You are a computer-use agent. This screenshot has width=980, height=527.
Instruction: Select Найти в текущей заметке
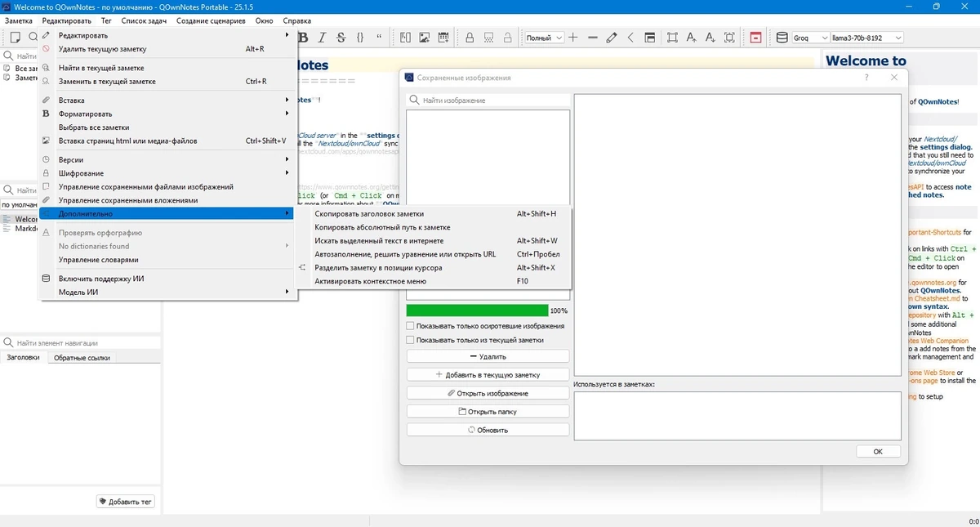pos(167,68)
